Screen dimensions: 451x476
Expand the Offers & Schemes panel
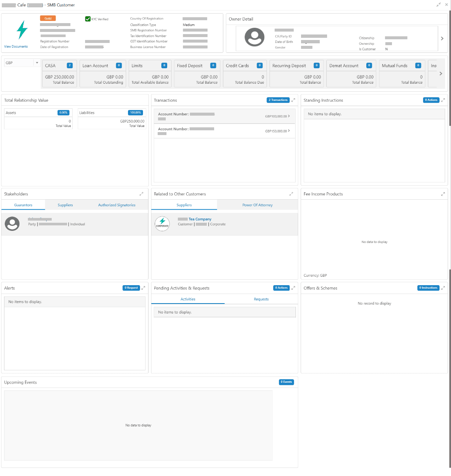pyautogui.click(x=443, y=288)
